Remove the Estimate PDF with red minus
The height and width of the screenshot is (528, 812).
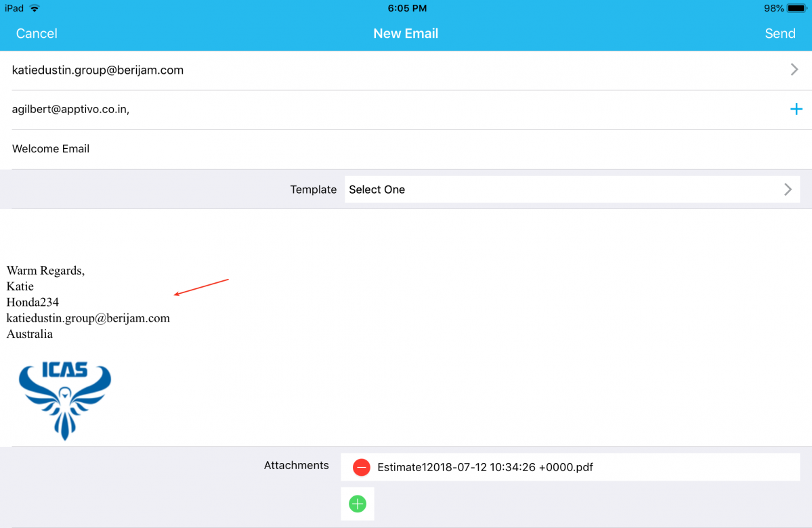pyautogui.click(x=362, y=467)
